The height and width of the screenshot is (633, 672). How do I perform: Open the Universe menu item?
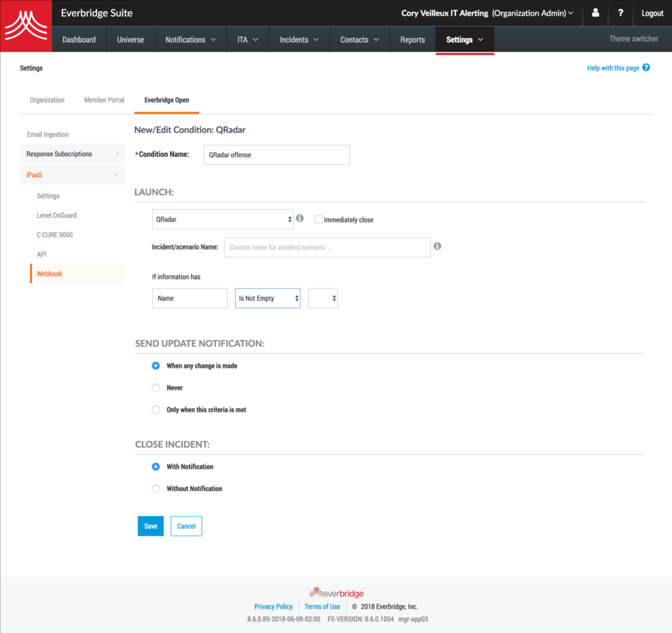131,39
